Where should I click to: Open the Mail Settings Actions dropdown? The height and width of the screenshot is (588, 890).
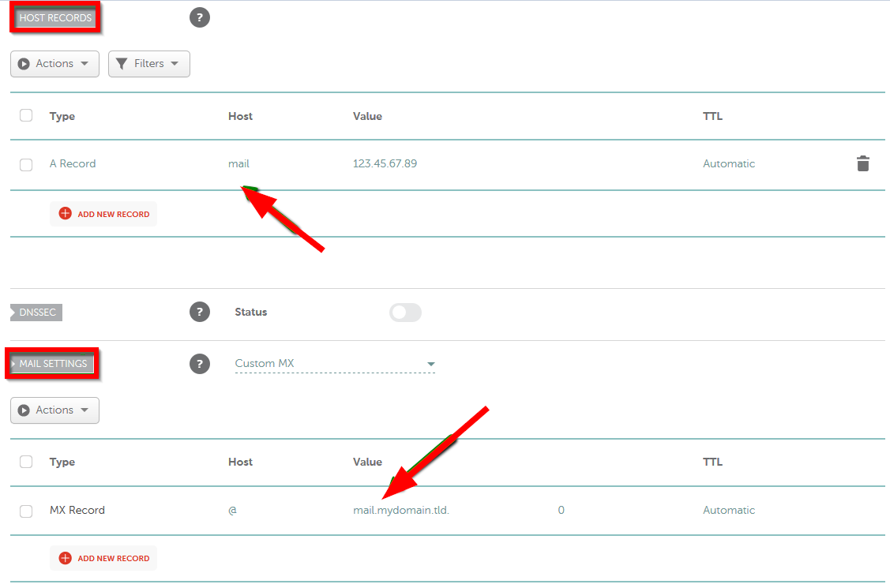(54, 410)
